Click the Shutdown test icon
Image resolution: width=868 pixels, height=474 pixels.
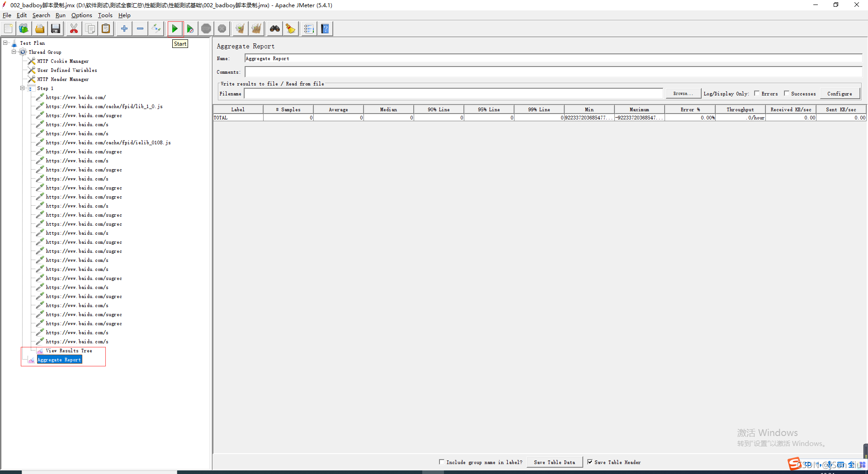coord(222,29)
